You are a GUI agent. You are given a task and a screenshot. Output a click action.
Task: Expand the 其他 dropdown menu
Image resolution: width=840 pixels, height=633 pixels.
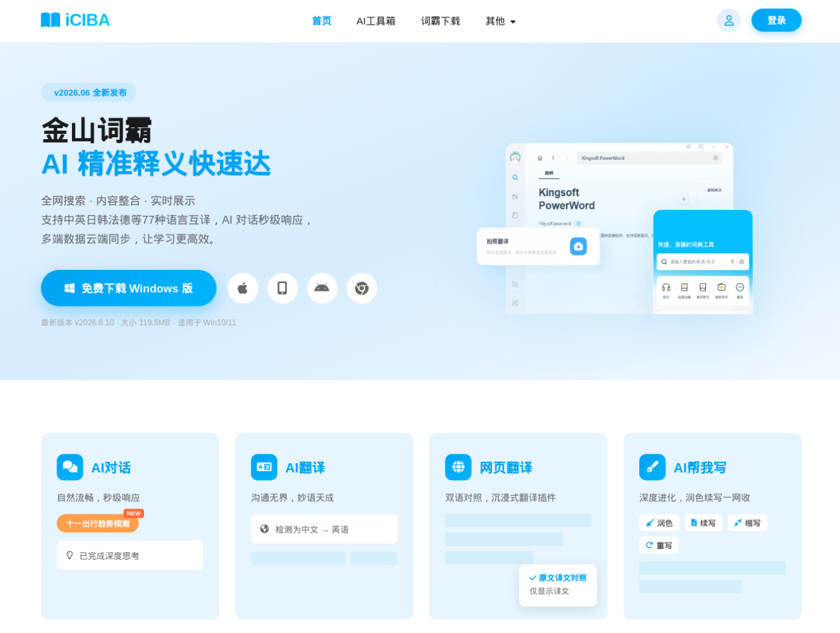point(501,21)
